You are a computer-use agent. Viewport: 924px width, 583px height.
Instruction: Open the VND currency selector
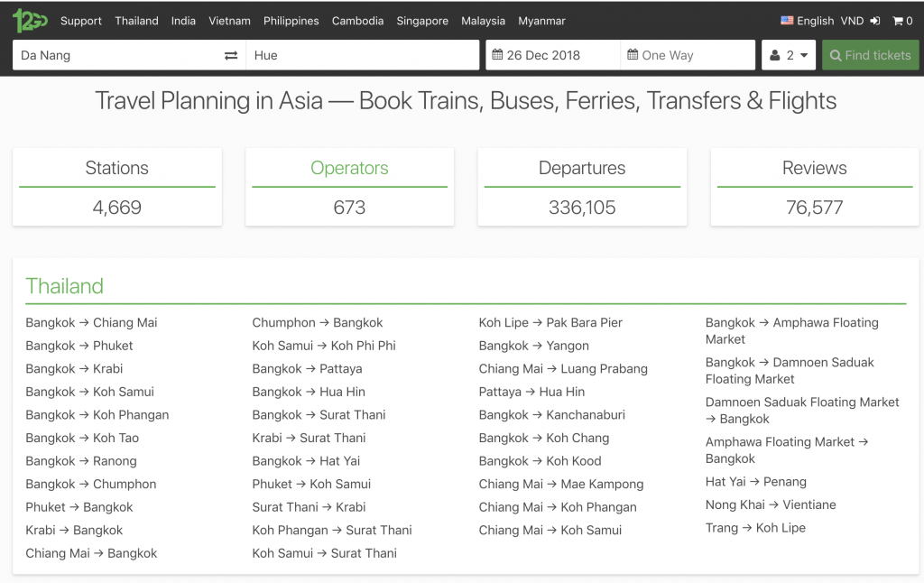(x=852, y=21)
